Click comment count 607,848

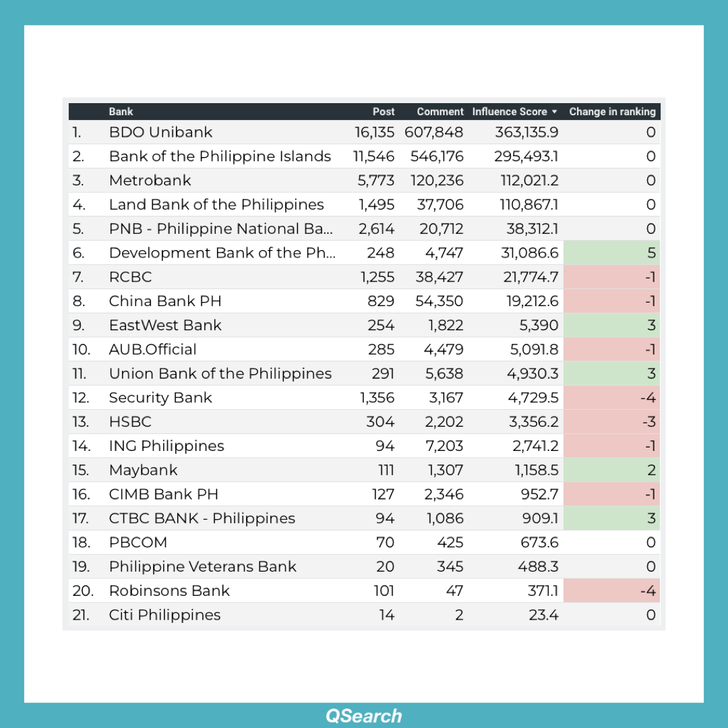pyautogui.click(x=434, y=132)
